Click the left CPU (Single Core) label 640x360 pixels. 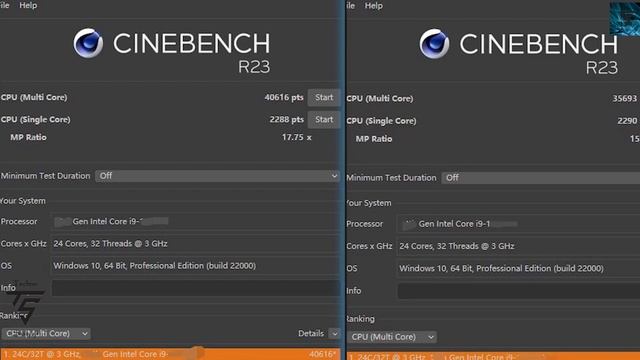[36, 120]
